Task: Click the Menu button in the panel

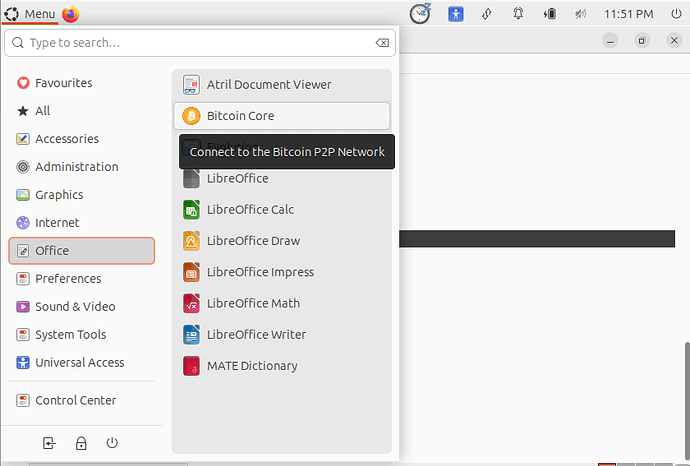Action: pyautogui.click(x=30, y=14)
